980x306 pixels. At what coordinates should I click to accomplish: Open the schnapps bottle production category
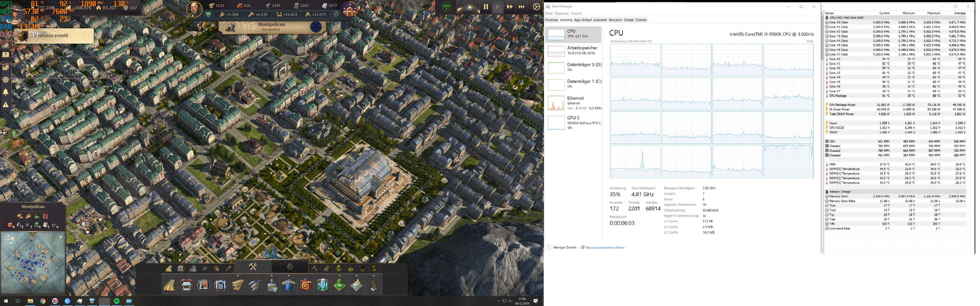(x=272, y=285)
